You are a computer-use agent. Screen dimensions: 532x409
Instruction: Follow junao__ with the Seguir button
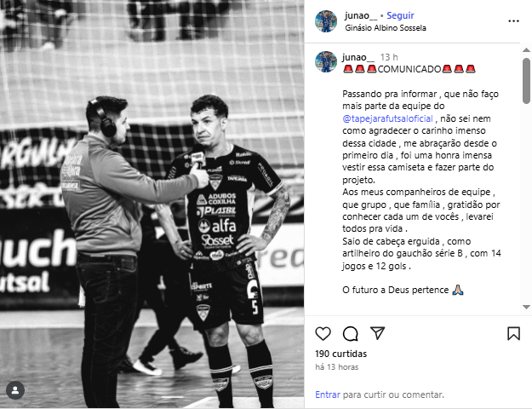coord(400,15)
